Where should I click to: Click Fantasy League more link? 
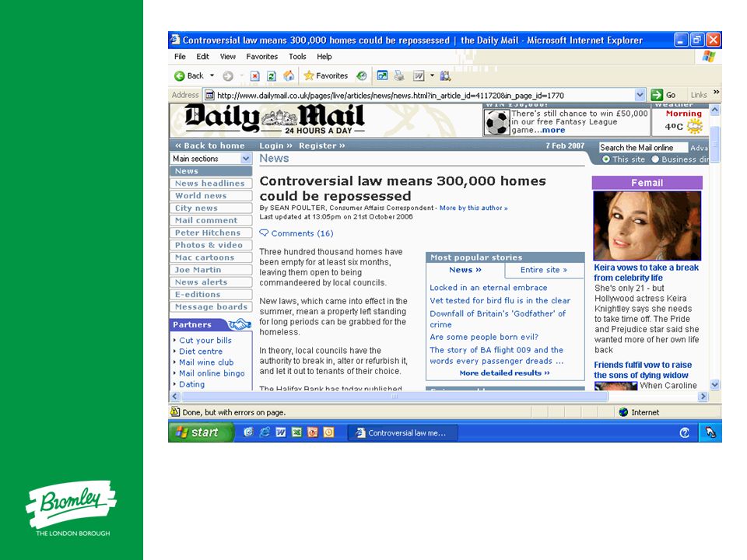tap(553, 130)
